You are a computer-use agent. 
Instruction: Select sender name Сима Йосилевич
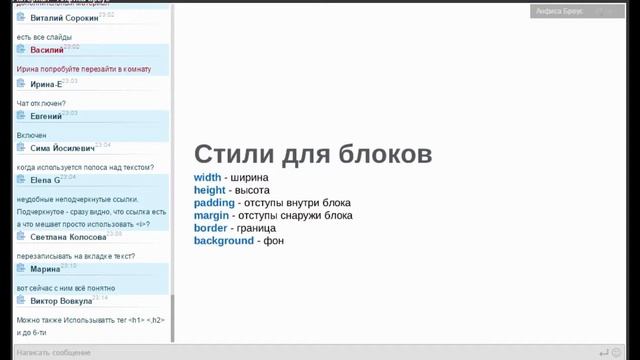point(62,149)
